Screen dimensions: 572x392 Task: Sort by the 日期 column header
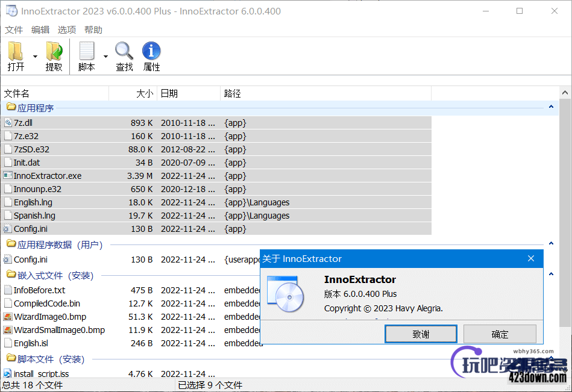point(189,93)
